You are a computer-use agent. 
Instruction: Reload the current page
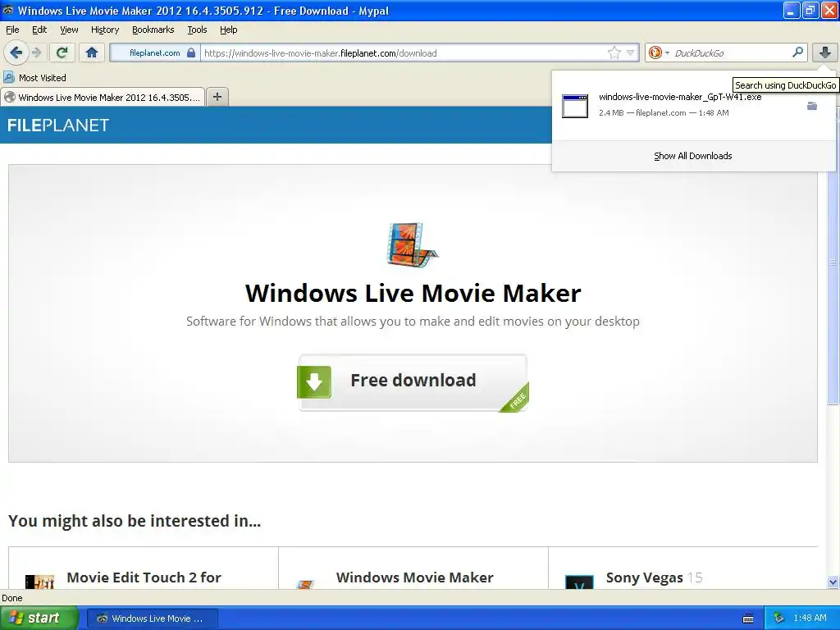(62, 52)
